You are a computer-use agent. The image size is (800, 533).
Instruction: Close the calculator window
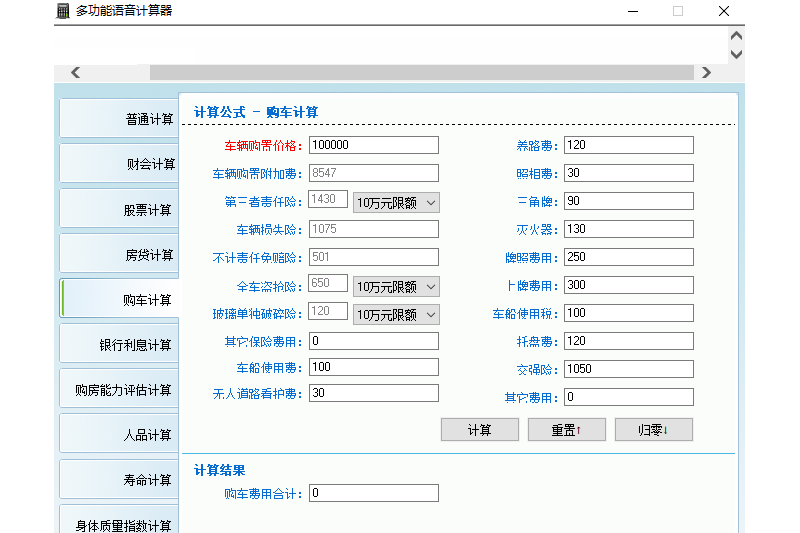[723, 11]
